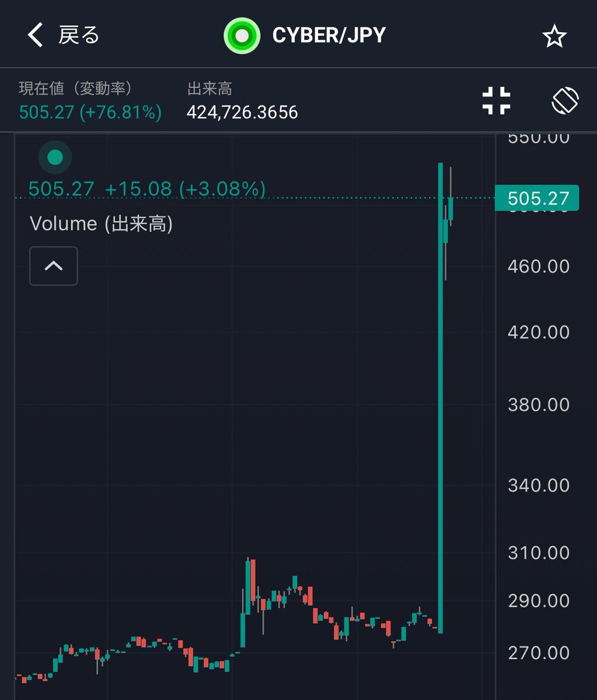Exit fullscreen chart with the collapse icon
The height and width of the screenshot is (700, 597).
497,100
